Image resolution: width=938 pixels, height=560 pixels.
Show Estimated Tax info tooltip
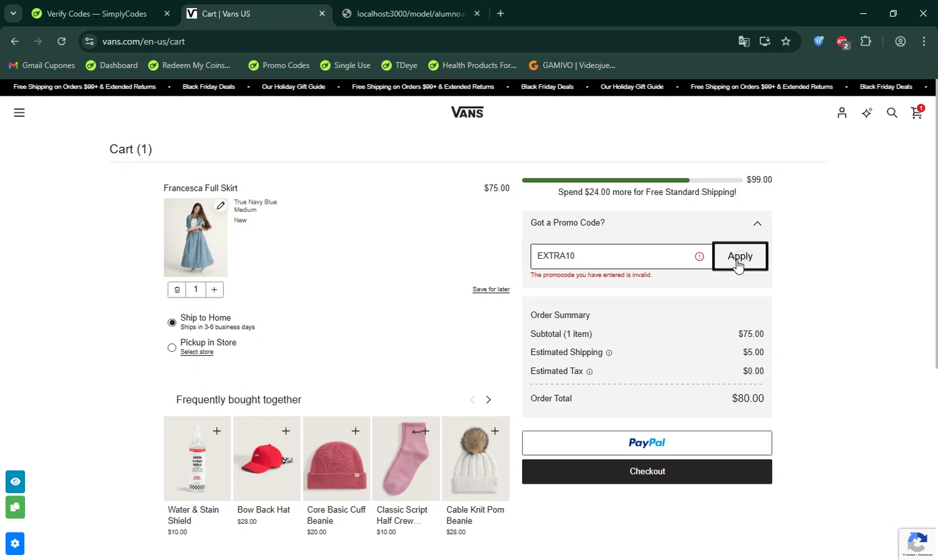point(589,372)
